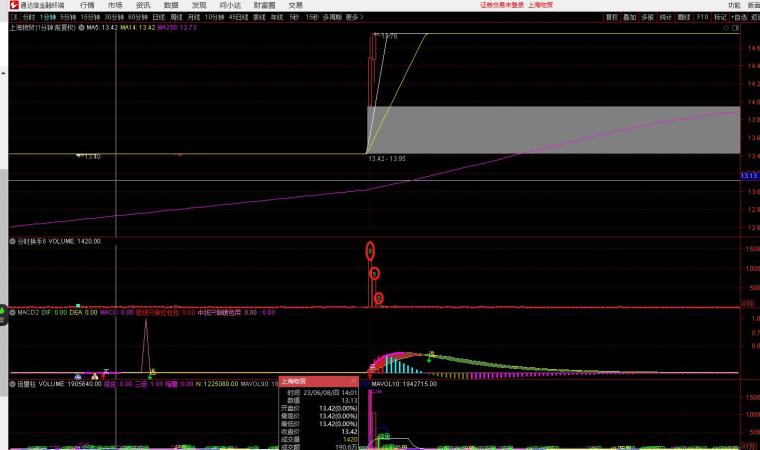
Task: Select the 日线 daily period tab
Action: (x=158, y=17)
